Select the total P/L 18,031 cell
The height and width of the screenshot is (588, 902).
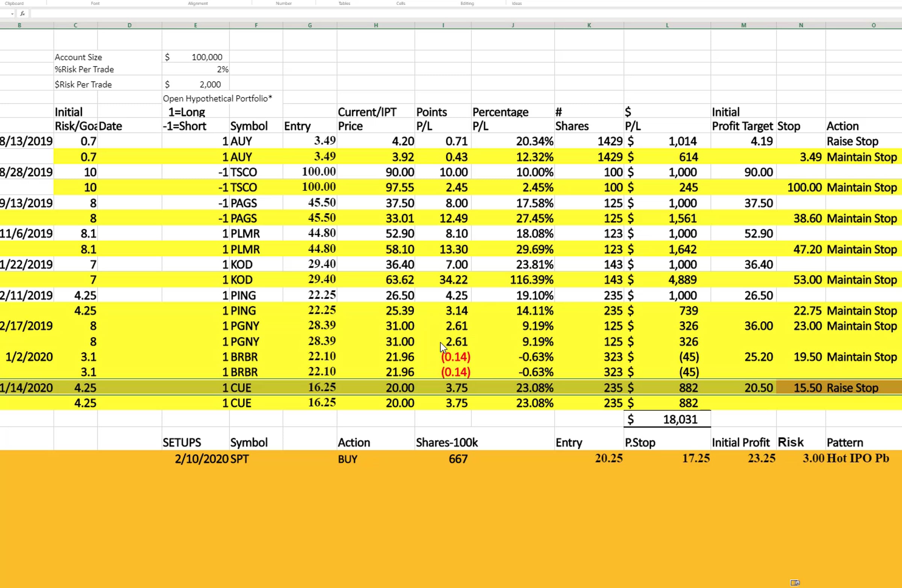pyautogui.click(x=667, y=419)
